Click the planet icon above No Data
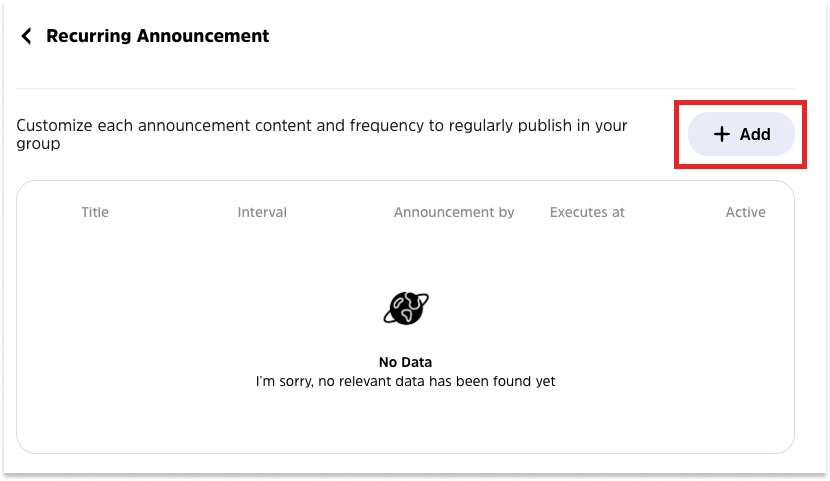The image size is (830, 481). pos(405,308)
